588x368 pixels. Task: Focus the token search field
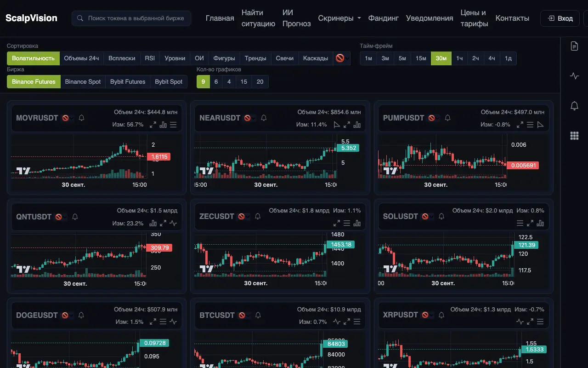(x=131, y=18)
